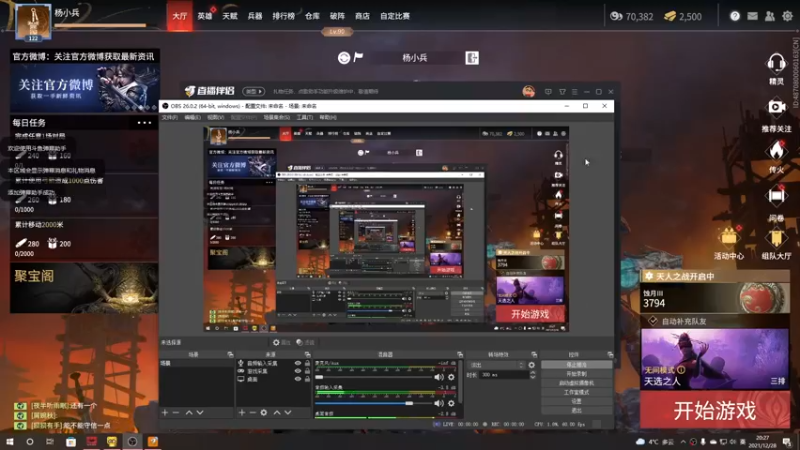Switch to the 天赋 tab
800x450 pixels.
tap(230, 16)
